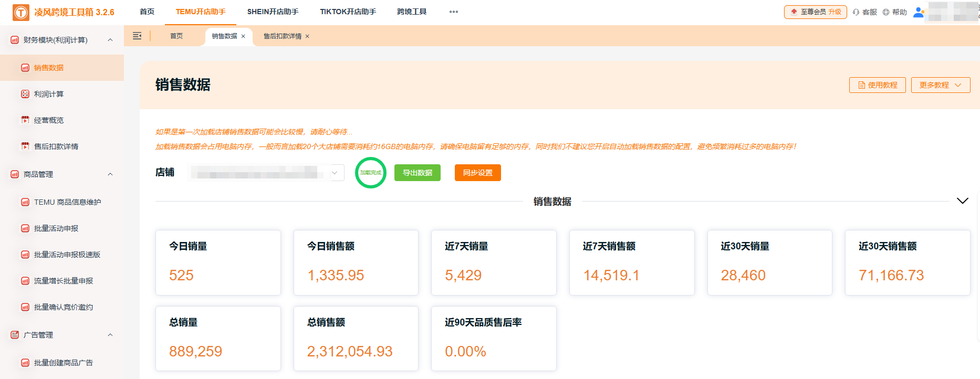Open the 首页 top navigation menu
This screenshot has width=980, height=379.
tap(147, 12)
